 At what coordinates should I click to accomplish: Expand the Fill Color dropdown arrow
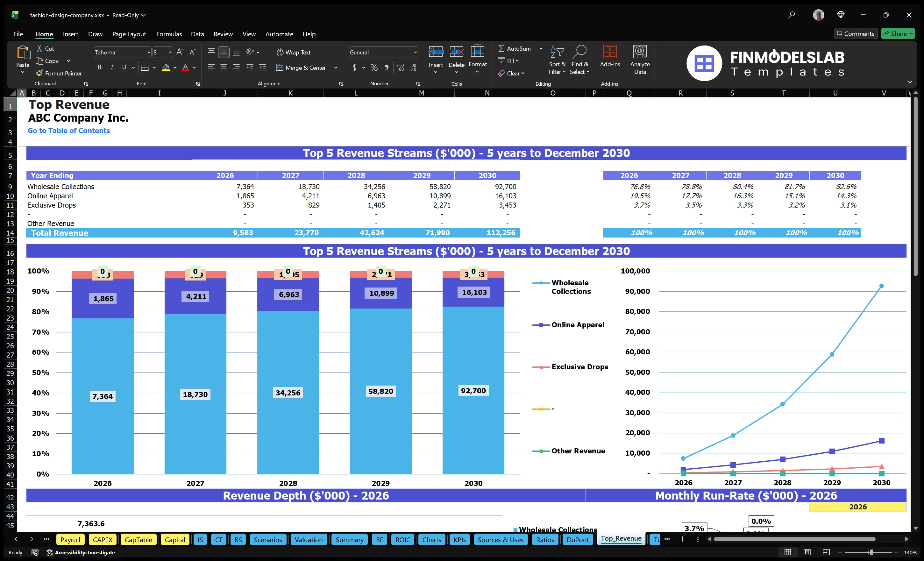point(175,68)
